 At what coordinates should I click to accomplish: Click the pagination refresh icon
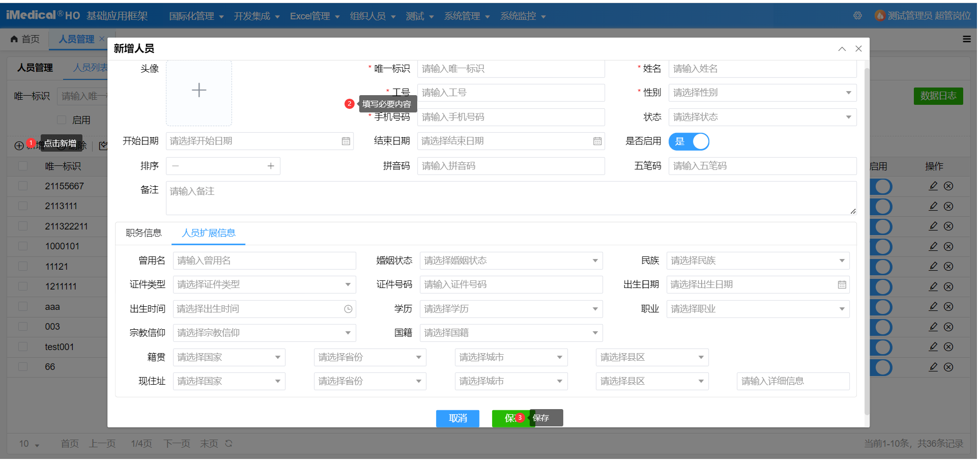(x=228, y=444)
